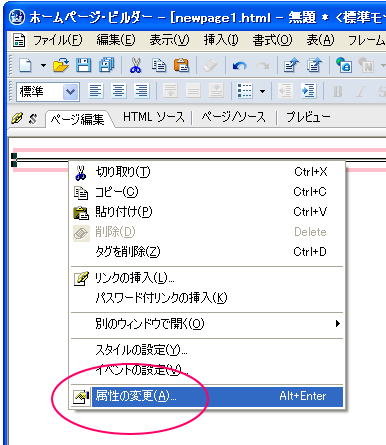The height and width of the screenshot is (445, 386).
Task: Click the Cut scissors toolbar icon
Action: (x=135, y=65)
